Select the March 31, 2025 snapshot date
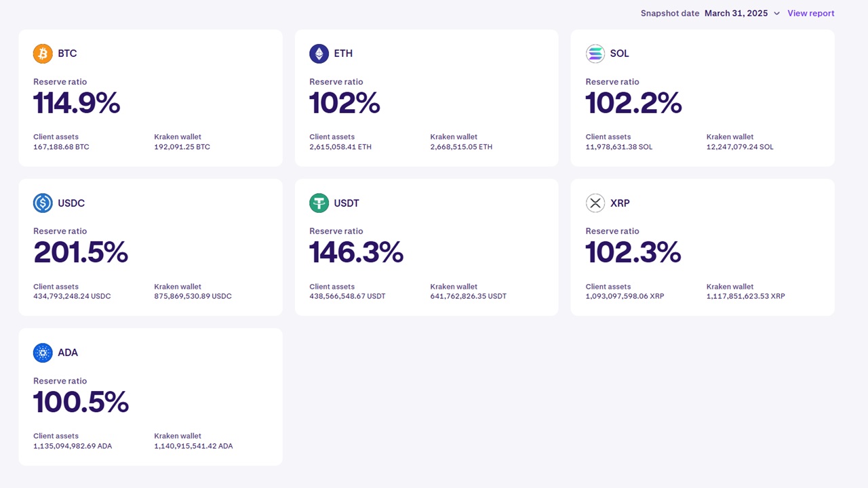Viewport: 868px width, 488px height. click(736, 14)
